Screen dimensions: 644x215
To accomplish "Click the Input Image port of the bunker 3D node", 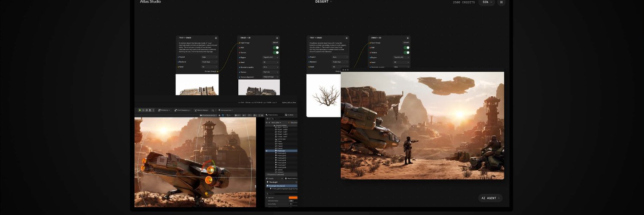I will [x=240, y=43].
